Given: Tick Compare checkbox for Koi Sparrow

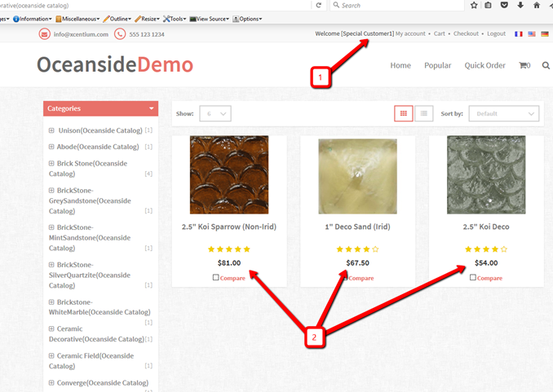Looking at the screenshot, I should click(216, 277).
